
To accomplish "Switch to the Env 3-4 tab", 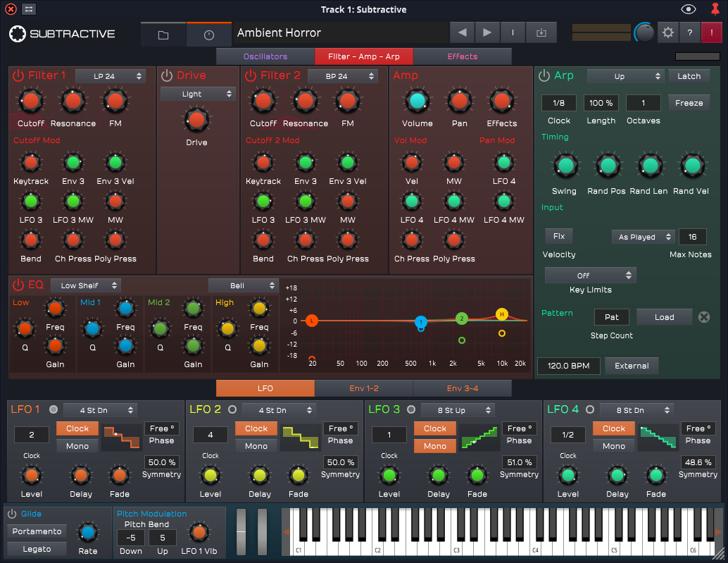I will [463, 388].
